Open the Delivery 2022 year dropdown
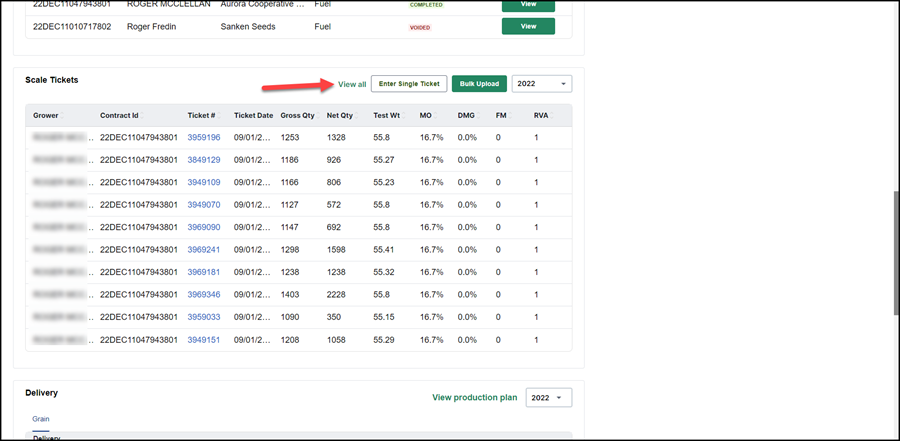Screen dimensions: 900x441 click(x=549, y=397)
